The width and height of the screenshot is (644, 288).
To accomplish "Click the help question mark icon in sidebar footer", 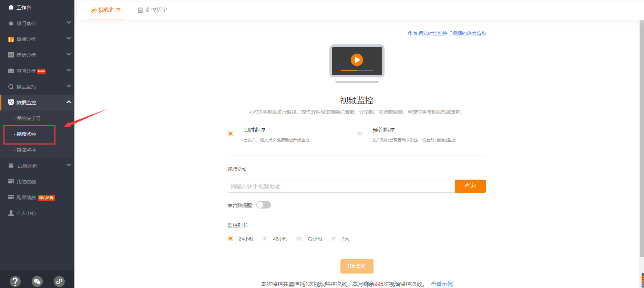I will [x=15, y=281].
